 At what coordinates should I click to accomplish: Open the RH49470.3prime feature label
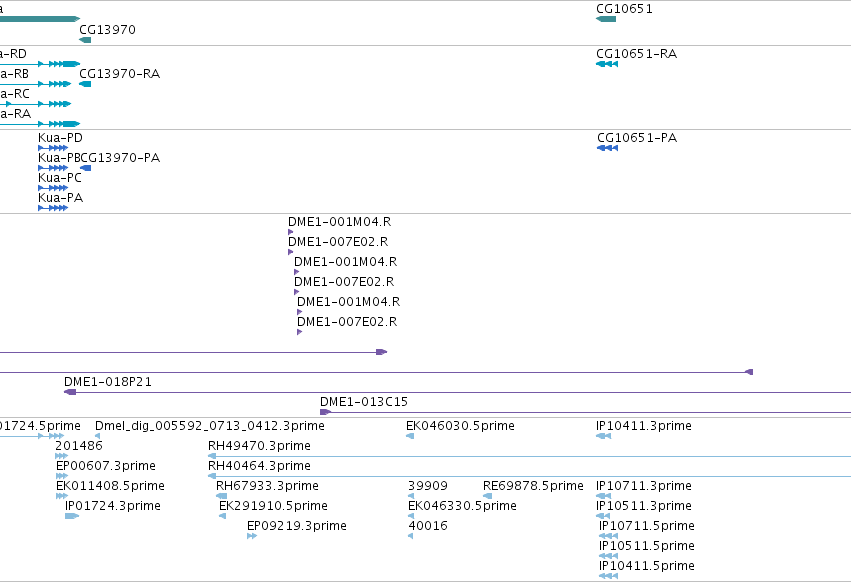(259, 446)
